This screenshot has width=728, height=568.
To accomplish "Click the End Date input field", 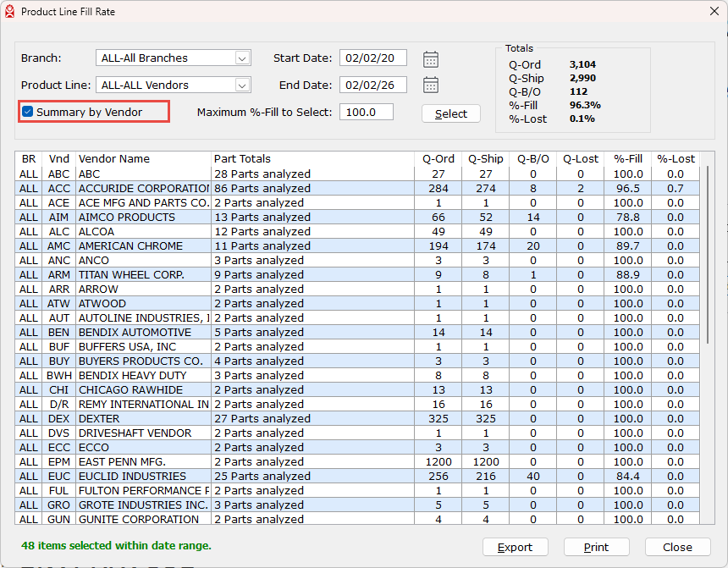I will 372,85.
